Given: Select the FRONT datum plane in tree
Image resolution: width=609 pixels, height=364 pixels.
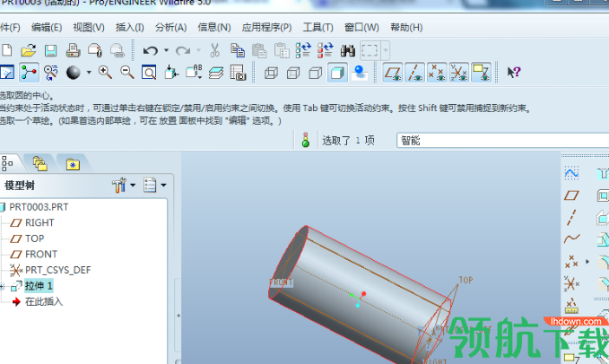Looking at the screenshot, I should click(41, 255).
